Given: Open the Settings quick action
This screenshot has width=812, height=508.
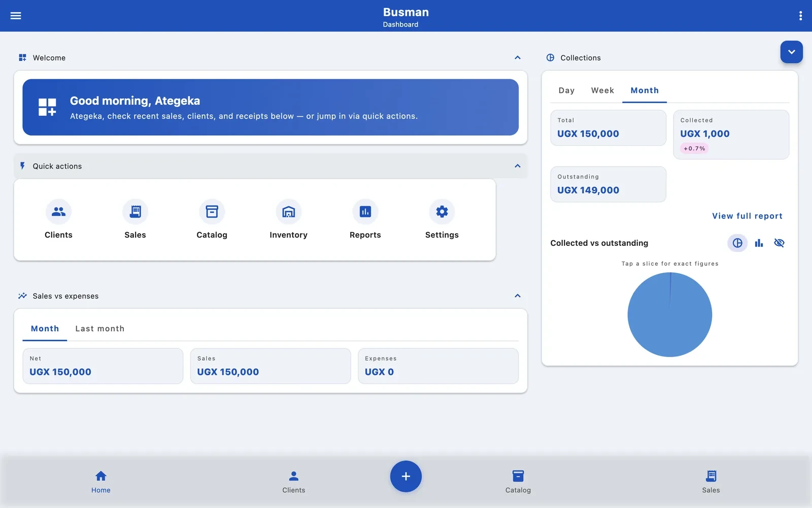Looking at the screenshot, I should point(442,219).
